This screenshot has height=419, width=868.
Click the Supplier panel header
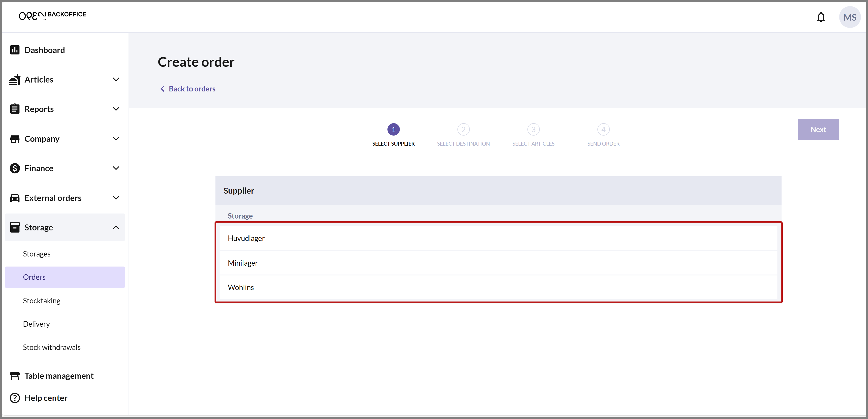tap(498, 191)
